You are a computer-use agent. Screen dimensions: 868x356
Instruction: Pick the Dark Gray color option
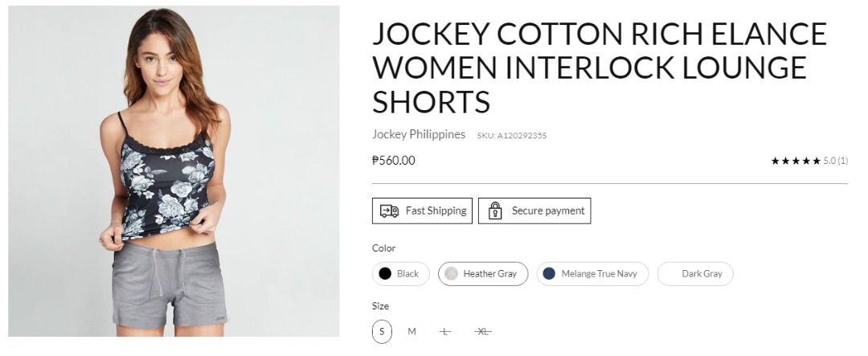[x=695, y=274]
